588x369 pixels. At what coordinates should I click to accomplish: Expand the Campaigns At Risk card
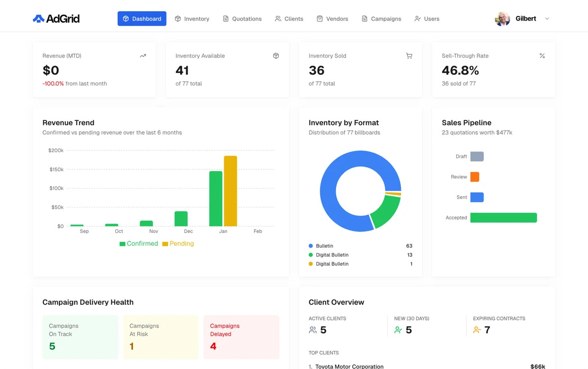pyautogui.click(x=161, y=337)
